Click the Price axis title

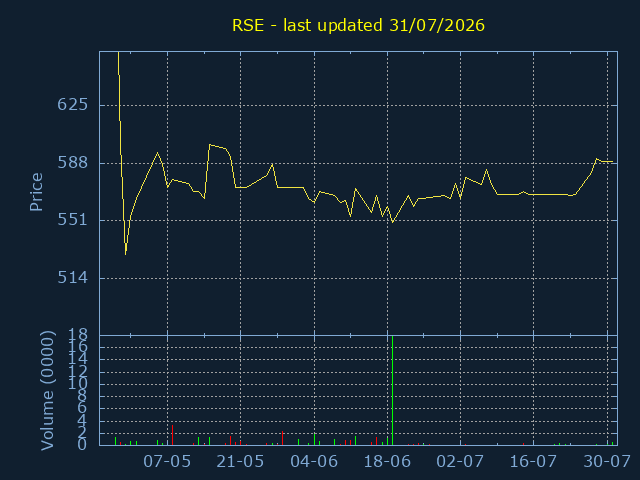pos(36,192)
